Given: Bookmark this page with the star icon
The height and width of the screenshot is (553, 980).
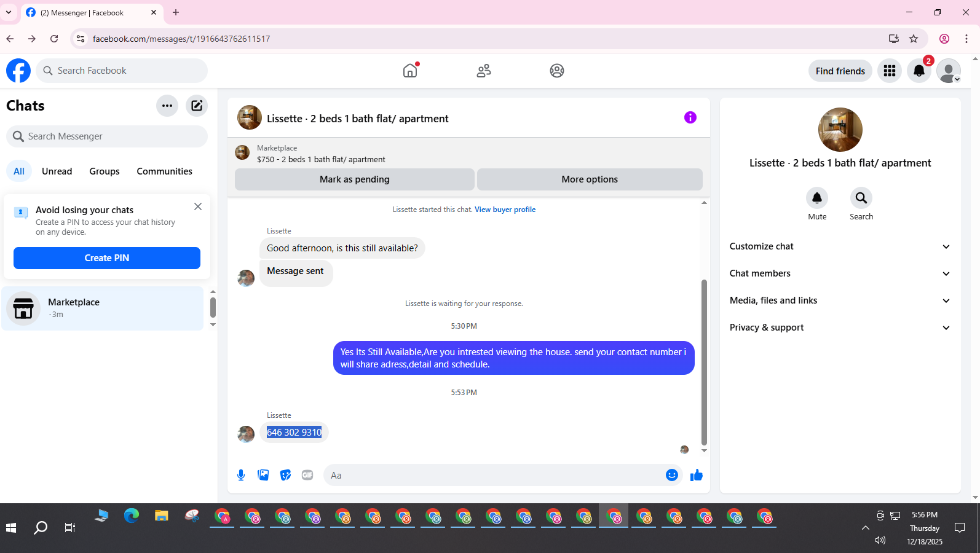Looking at the screenshot, I should coord(914,39).
